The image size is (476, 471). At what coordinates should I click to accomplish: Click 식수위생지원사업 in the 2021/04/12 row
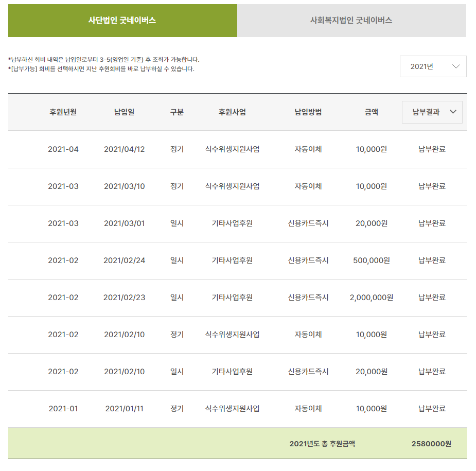[232, 149]
